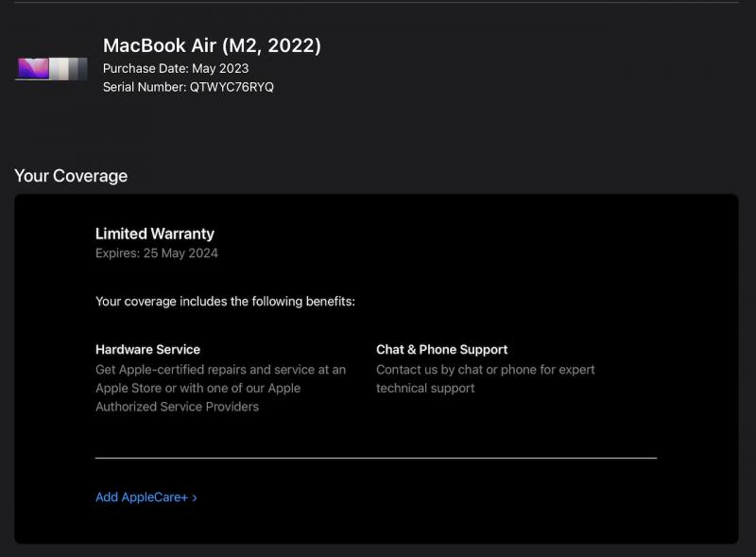Click the serial number QTWYC76RYQ
Image resolution: width=756 pixels, height=557 pixels.
pyautogui.click(x=232, y=87)
